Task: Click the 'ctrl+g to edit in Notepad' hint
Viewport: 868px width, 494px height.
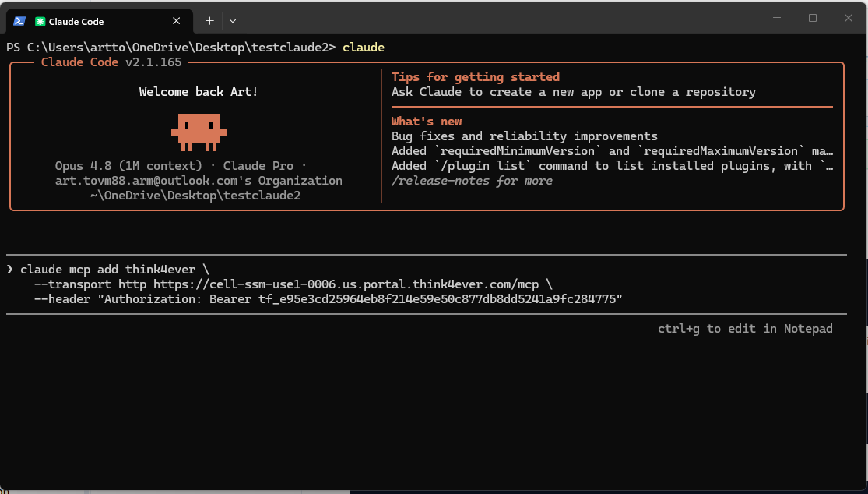Action: (x=745, y=329)
